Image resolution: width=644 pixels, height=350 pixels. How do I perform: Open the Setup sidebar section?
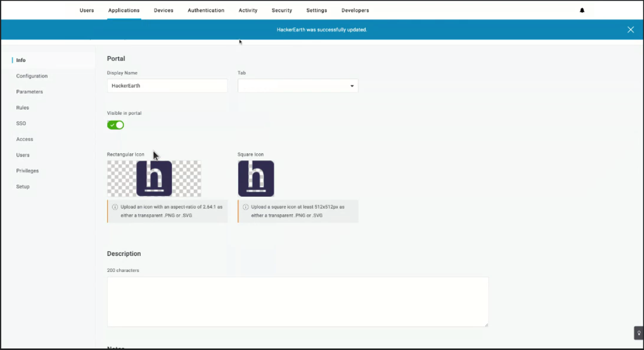click(23, 186)
